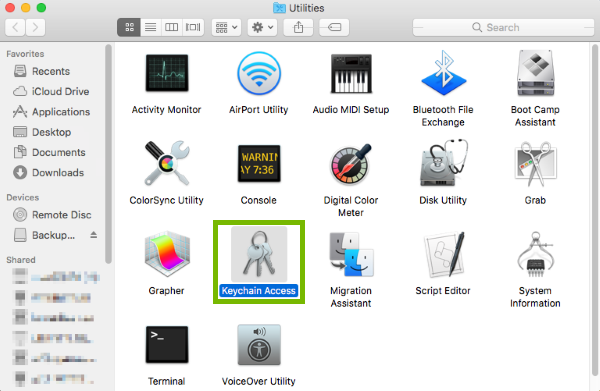This screenshot has height=391, width=600.
Task: Select the Boot Camp Assistant icon
Action: 535,73
